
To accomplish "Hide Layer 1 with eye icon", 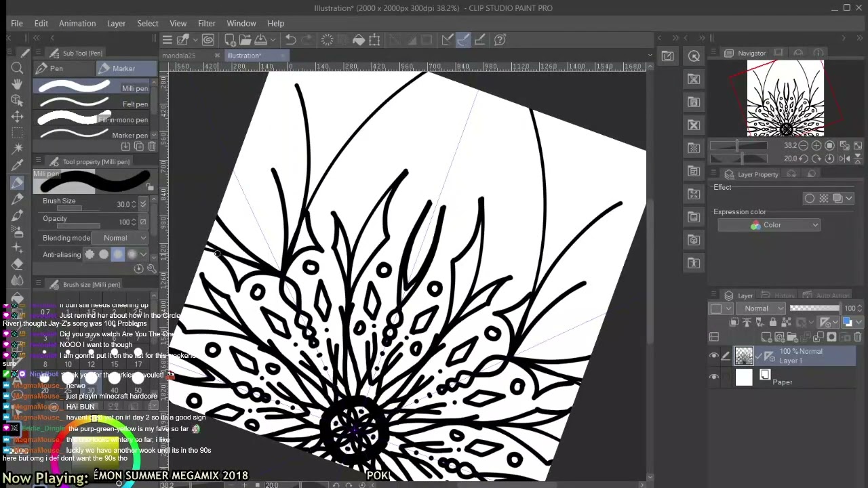I will point(713,356).
